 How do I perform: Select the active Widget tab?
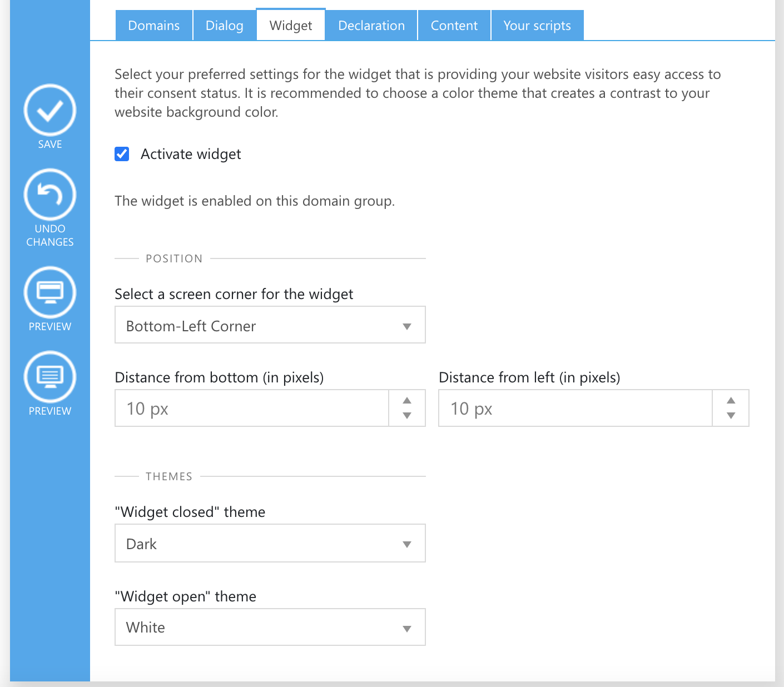click(x=291, y=26)
